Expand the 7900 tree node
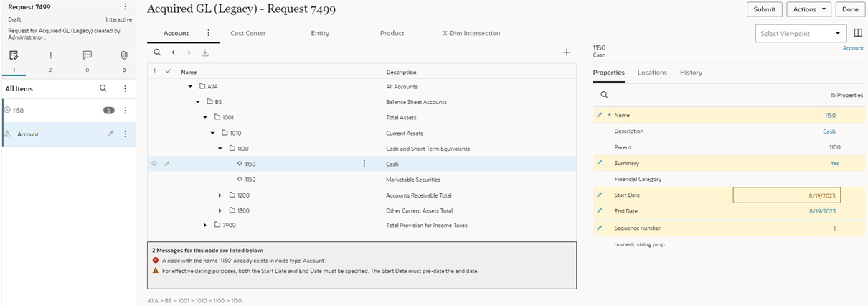 pyautogui.click(x=205, y=225)
